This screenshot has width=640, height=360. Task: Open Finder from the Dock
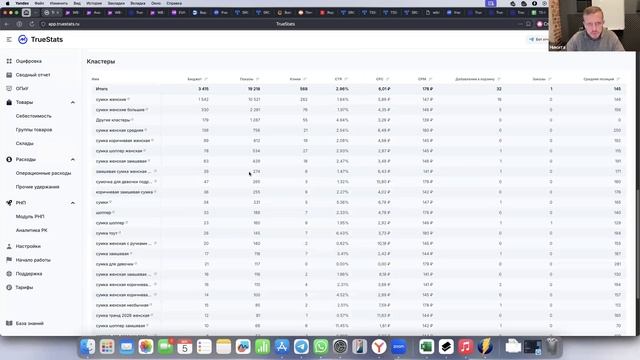88,347
